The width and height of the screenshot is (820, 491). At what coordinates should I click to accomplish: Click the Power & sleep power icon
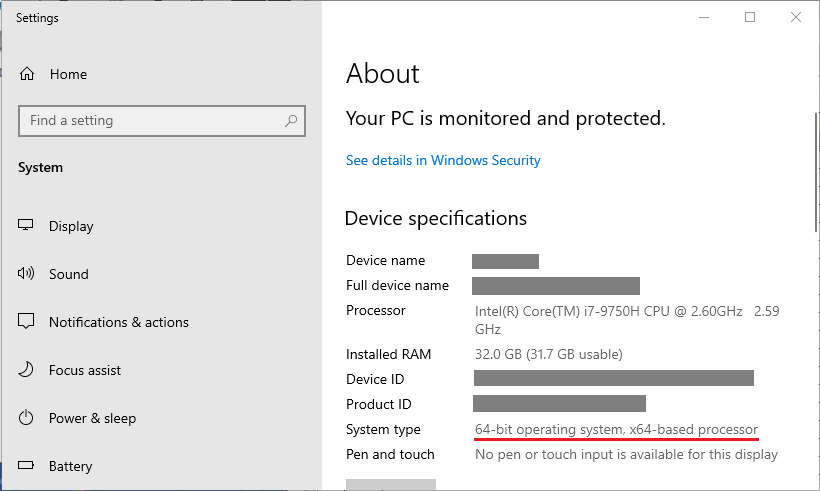click(x=26, y=417)
